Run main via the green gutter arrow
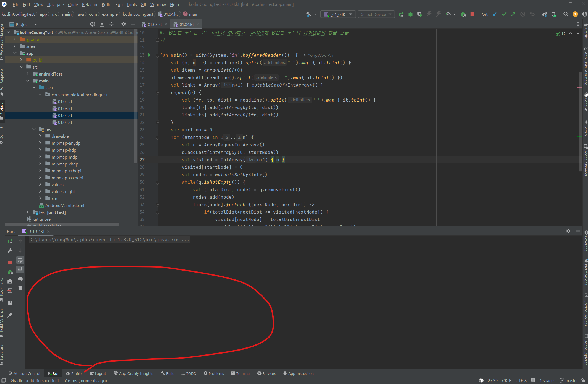This screenshot has height=384, width=588. coord(149,55)
